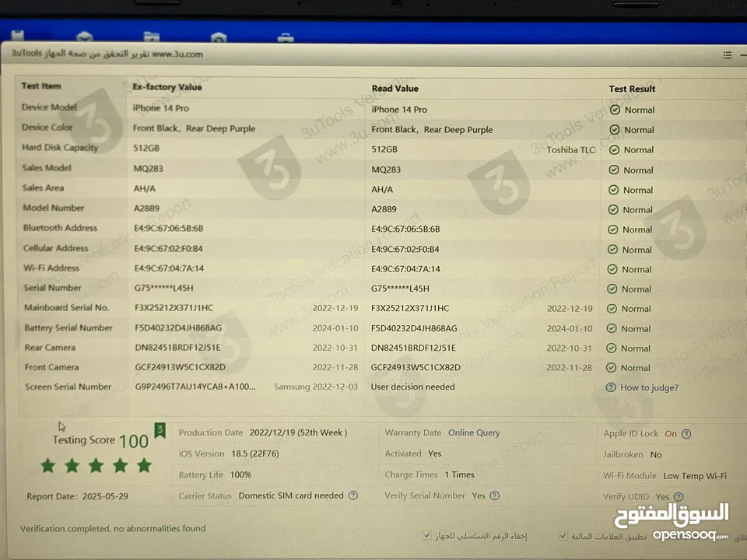Image resolution: width=747 pixels, height=560 pixels.
Task: Select the 'Device Model' row label
Action: (x=49, y=107)
